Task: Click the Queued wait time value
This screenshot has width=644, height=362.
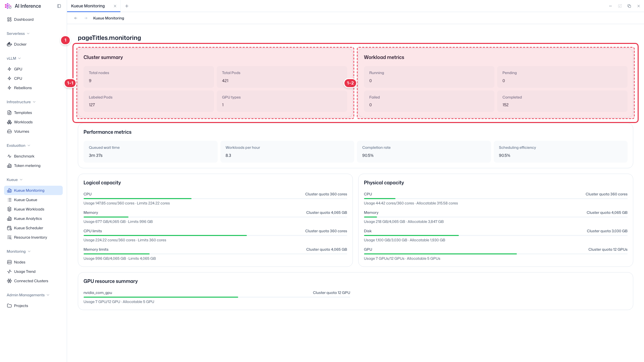Action: click(96, 156)
